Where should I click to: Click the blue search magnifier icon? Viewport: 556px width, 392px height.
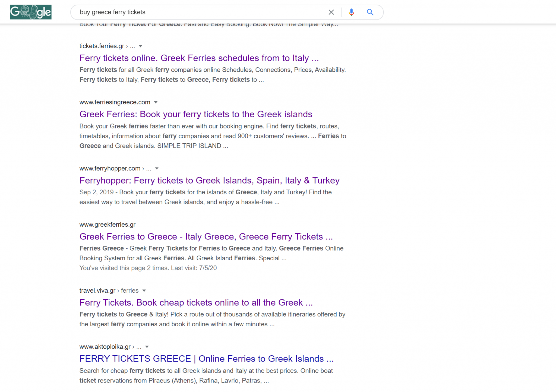pos(370,12)
